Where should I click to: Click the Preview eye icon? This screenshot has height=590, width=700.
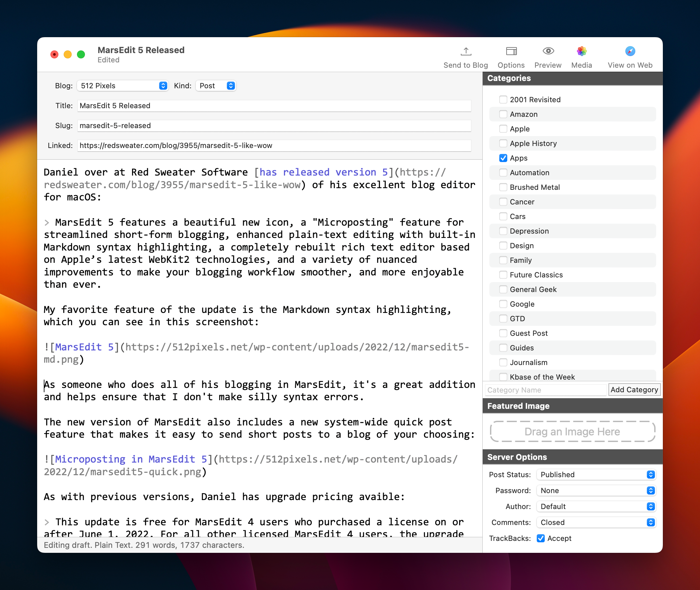[x=548, y=51]
